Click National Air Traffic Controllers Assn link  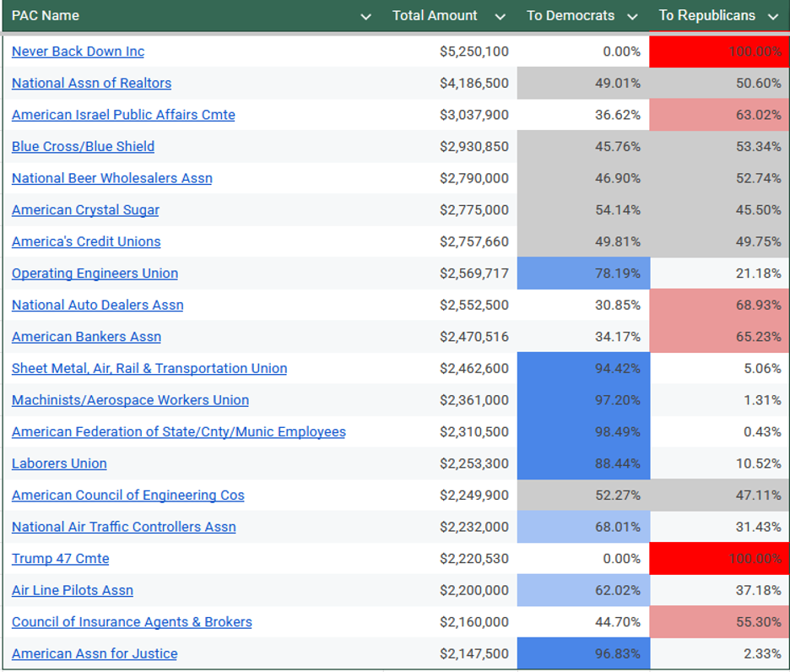[124, 528]
